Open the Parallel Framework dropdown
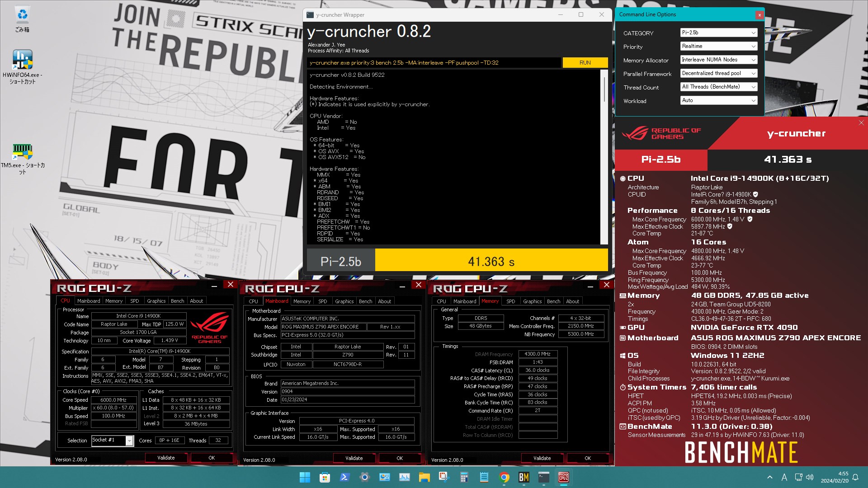 [x=719, y=73]
